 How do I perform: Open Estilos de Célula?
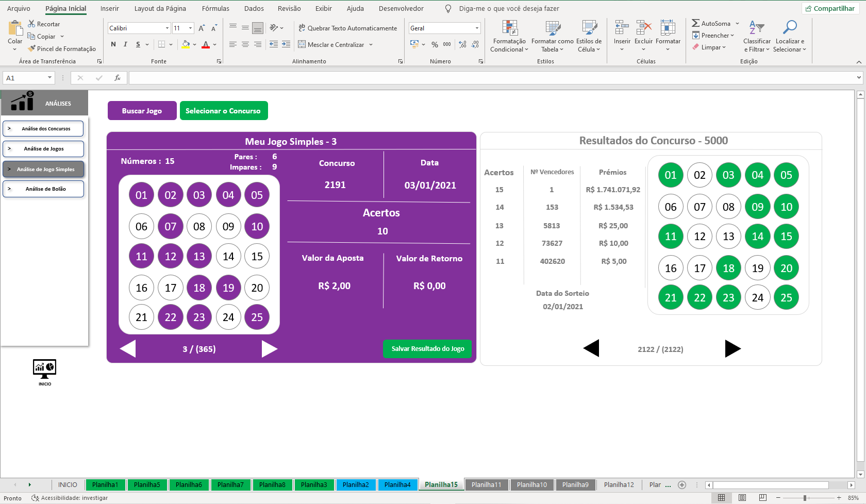point(589,36)
